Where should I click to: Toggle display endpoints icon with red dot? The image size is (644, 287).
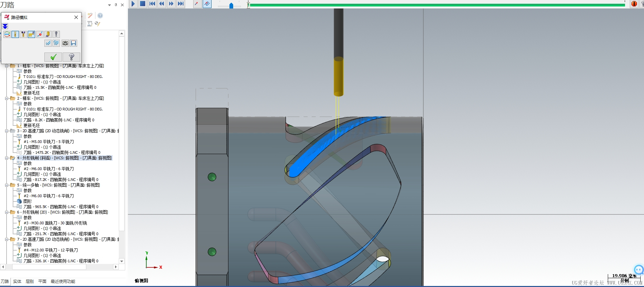click(x=40, y=34)
